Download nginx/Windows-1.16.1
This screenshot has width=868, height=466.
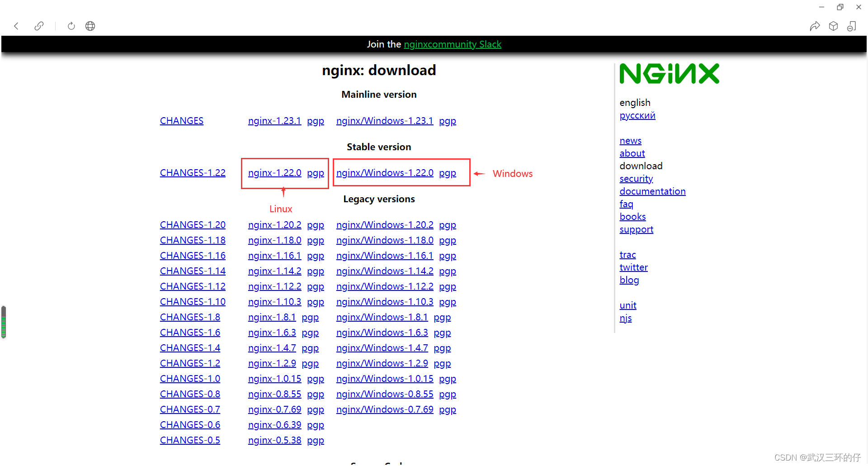point(385,256)
